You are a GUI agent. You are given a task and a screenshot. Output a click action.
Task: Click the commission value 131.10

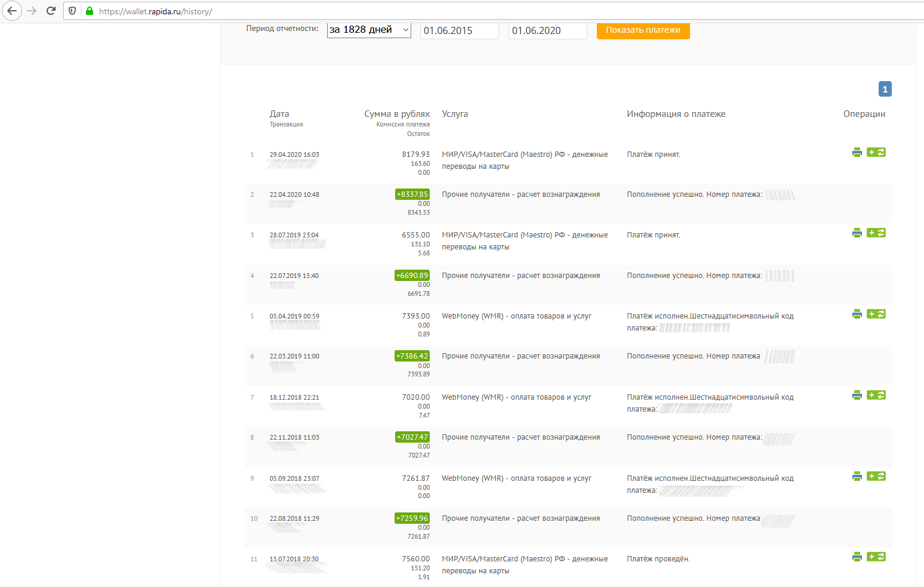point(420,244)
